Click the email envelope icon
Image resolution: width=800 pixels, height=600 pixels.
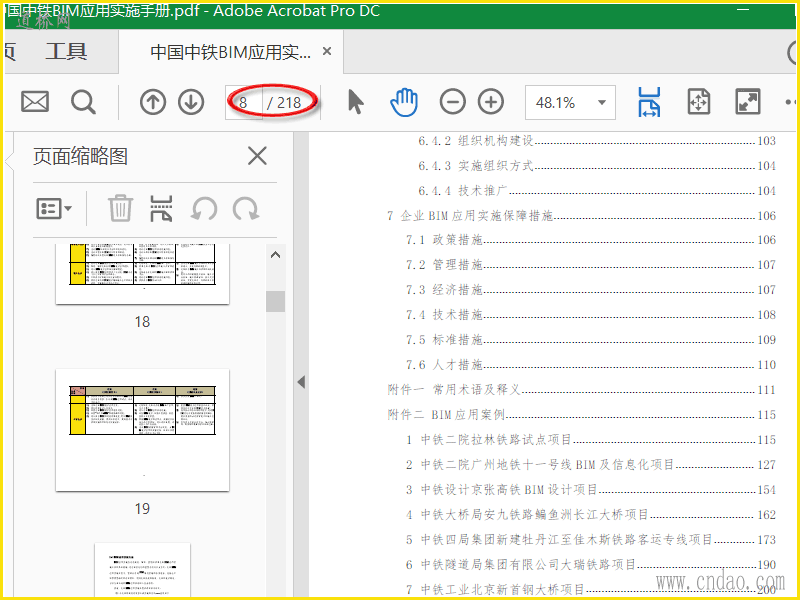tap(35, 102)
